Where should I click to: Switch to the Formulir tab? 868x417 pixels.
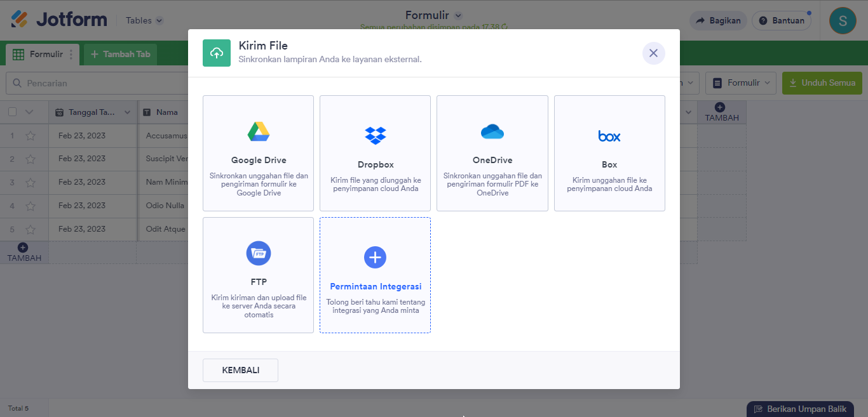38,55
